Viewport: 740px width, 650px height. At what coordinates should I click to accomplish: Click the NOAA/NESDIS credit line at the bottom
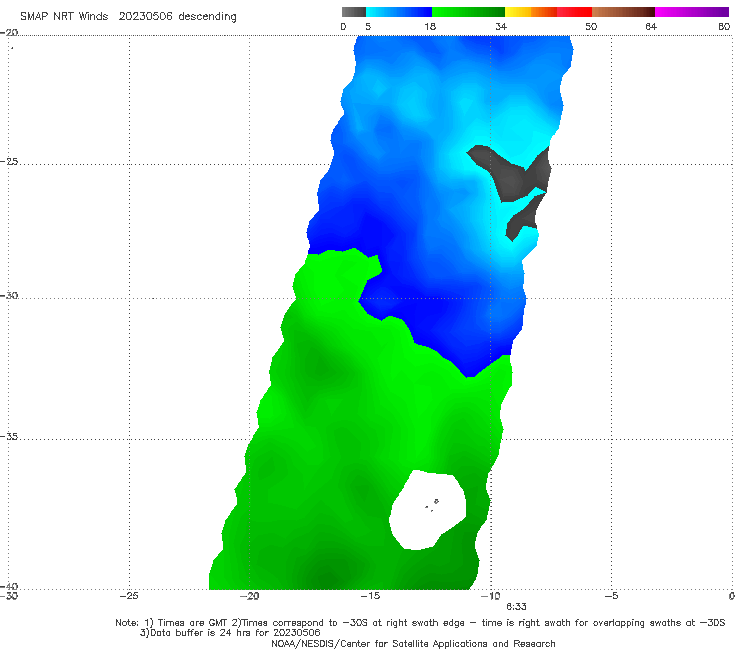(413, 643)
